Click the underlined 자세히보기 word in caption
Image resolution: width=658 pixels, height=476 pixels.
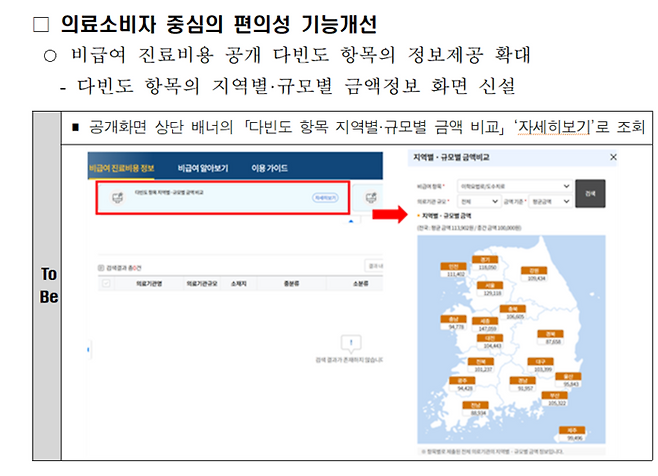tap(554, 127)
